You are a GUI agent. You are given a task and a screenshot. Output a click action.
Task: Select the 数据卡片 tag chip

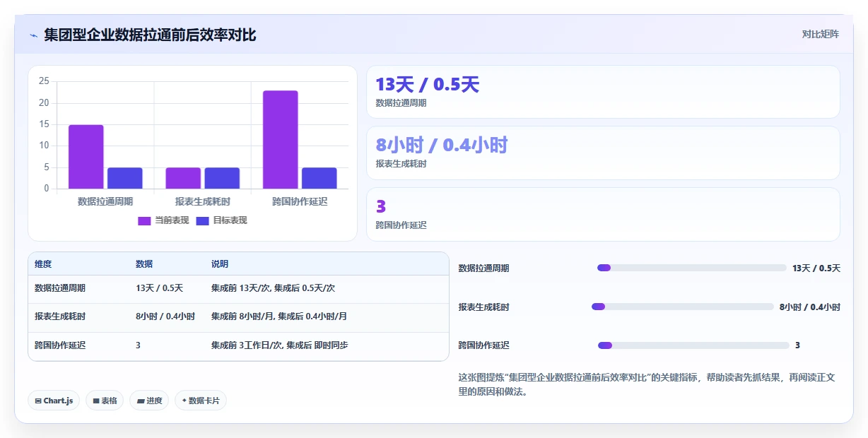pos(201,401)
